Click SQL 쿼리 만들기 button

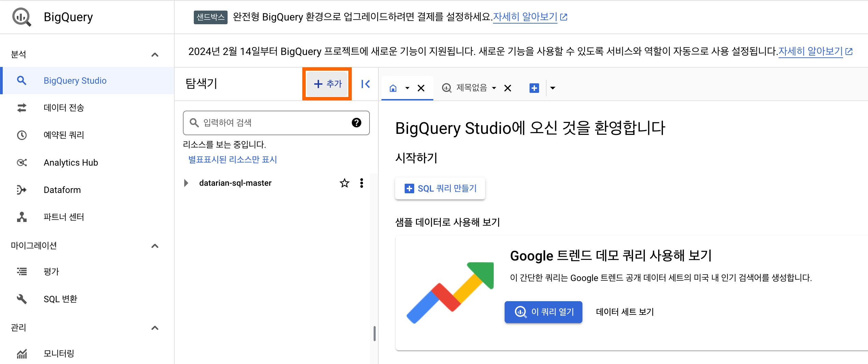(440, 188)
